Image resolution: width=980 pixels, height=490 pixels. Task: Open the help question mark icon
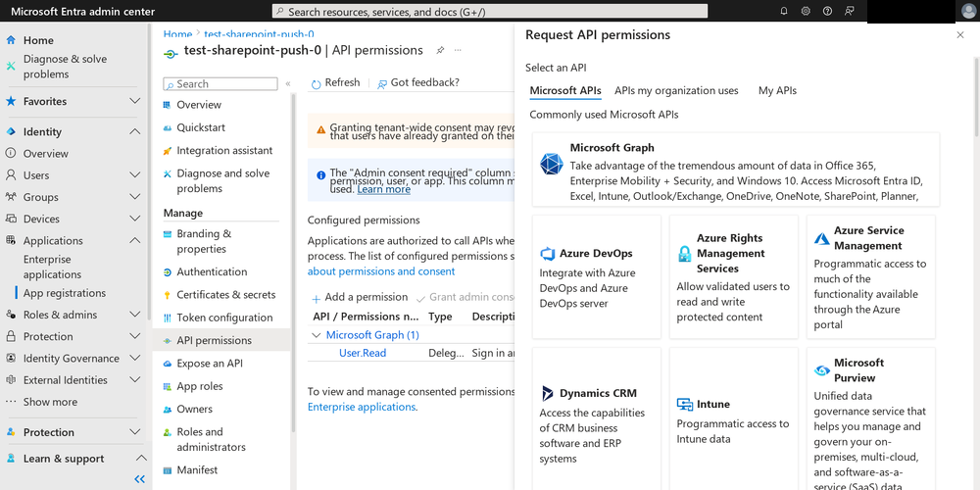[x=827, y=11]
